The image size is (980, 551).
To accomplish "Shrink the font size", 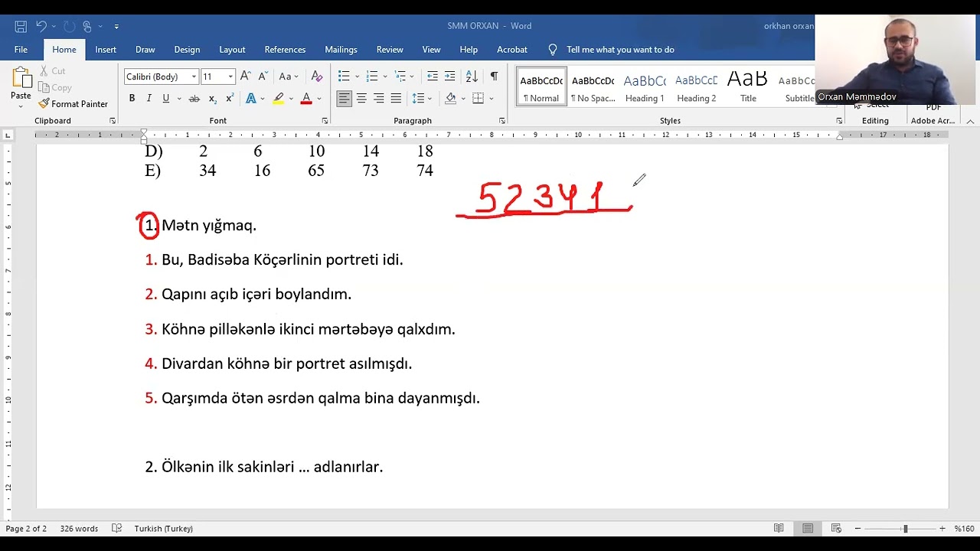I will [263, 77].
